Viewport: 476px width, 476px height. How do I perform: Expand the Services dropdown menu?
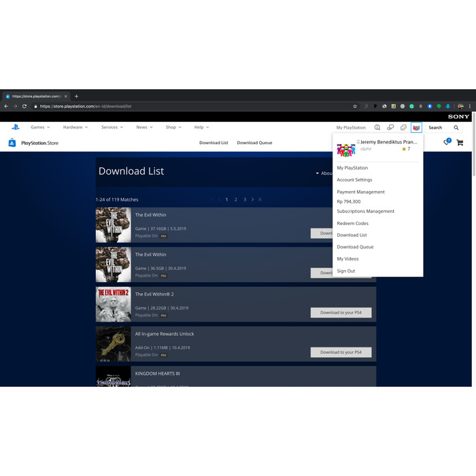[x=112, y=127]
